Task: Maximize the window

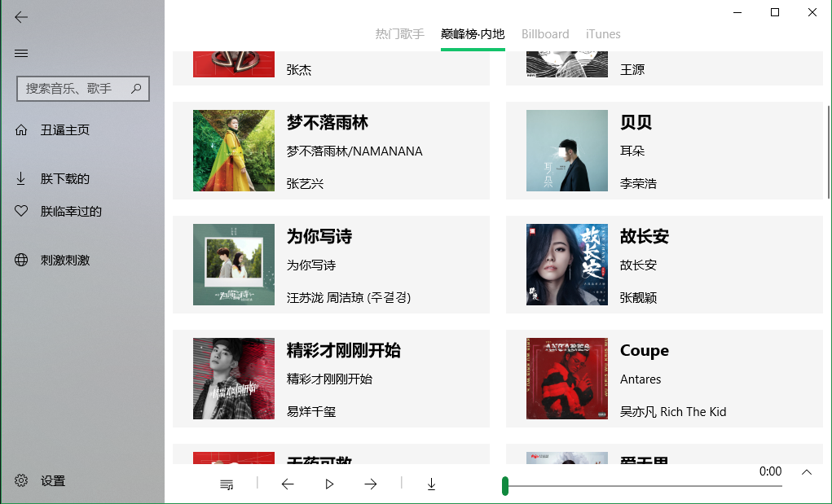Action: (x=775, y=12)
